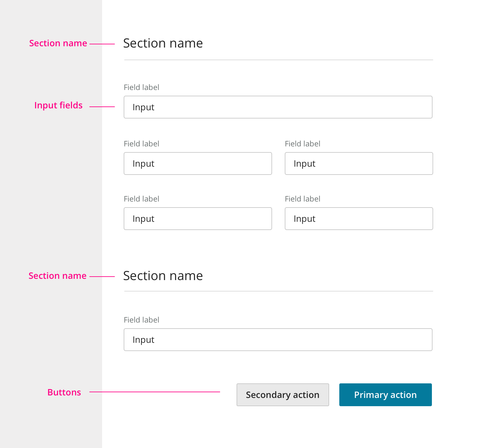Screen dimensions: 482x448
Task: Click the pink Buttons annotation label
Action: [64, 392]
